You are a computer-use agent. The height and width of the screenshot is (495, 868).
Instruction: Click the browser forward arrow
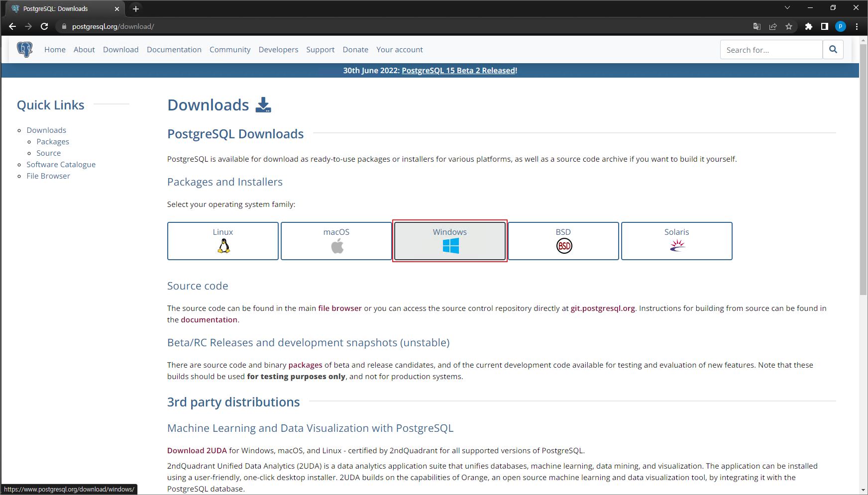28,26
